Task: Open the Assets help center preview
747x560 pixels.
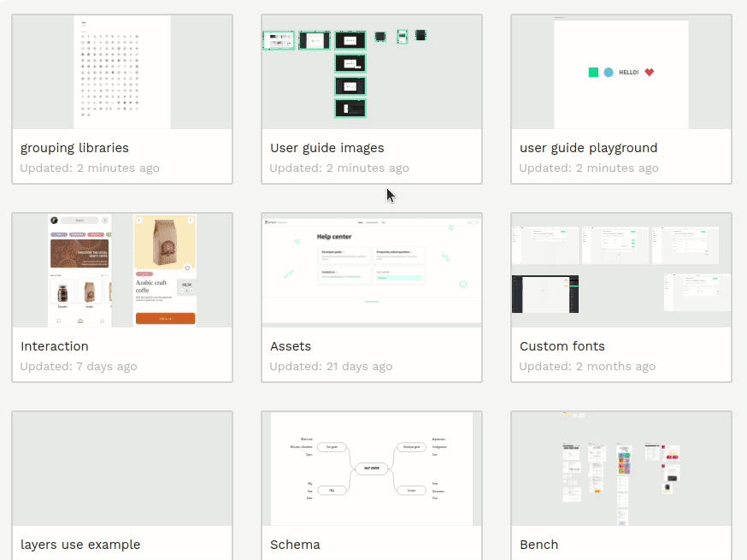Action: tap(372, 270)
